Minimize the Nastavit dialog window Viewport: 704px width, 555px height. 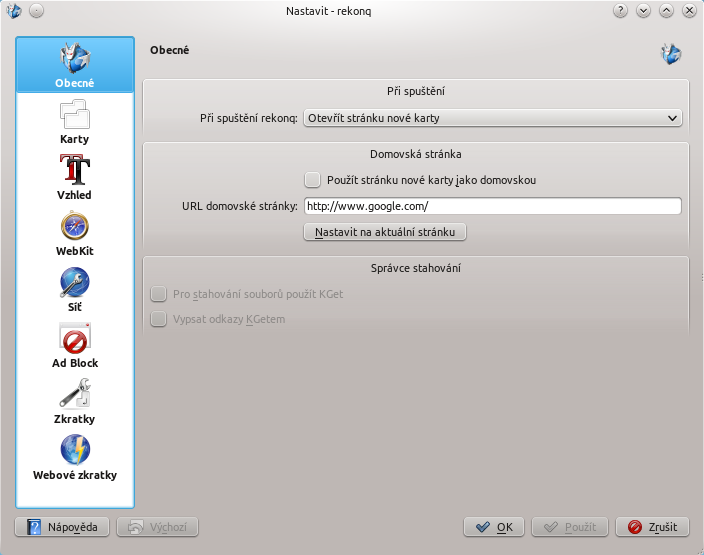coord(643,10)
